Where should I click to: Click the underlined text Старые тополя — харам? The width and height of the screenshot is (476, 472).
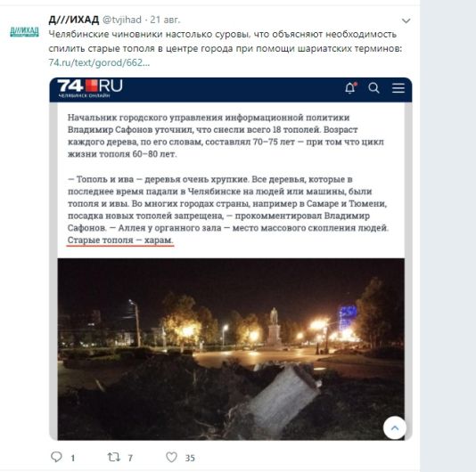(120, 240)
